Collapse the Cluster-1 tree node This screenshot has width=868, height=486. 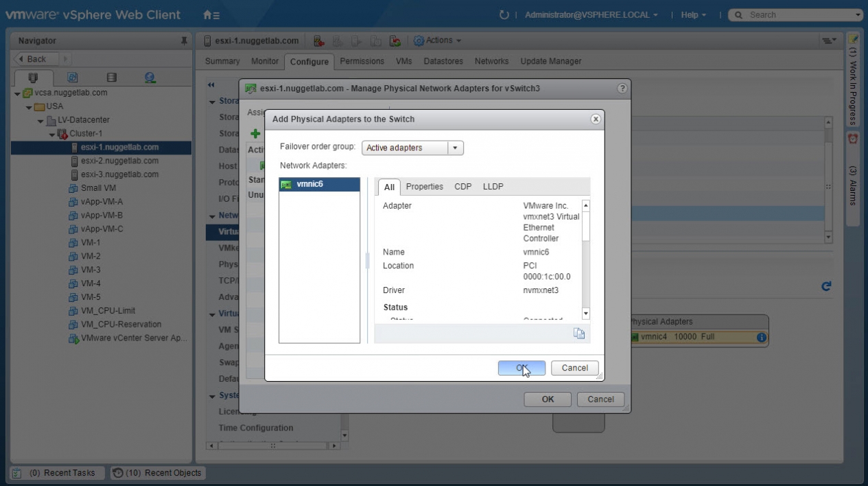(52, 134)
